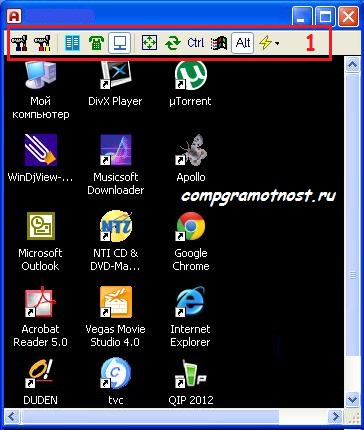364x430 pixels.
Task: Select the Acrobat Reader 5.0 shortcut
Action: [41, 302]
